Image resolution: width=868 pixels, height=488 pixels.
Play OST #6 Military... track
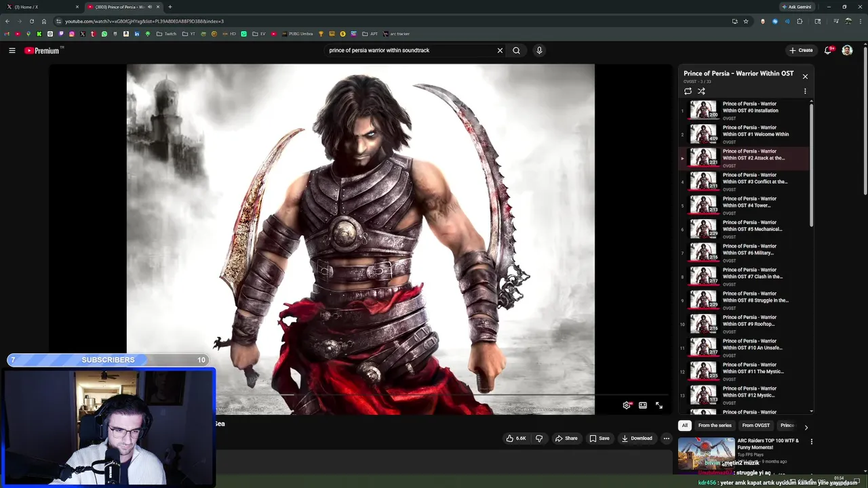[744, 253]
